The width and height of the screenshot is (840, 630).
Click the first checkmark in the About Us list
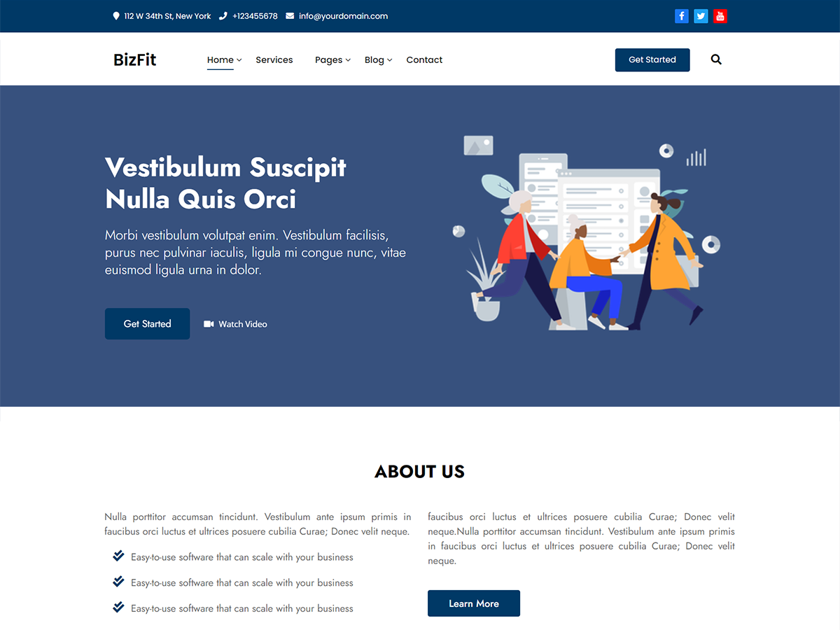(118, 556)
